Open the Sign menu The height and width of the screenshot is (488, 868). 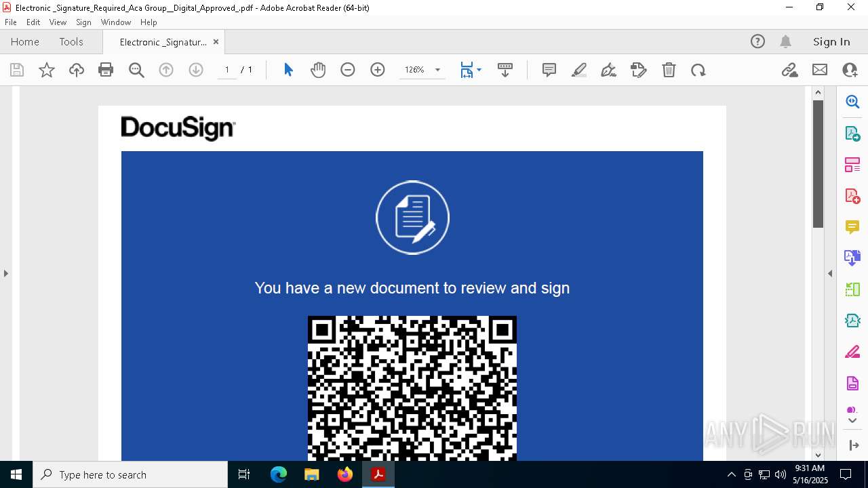click(83, 22)
